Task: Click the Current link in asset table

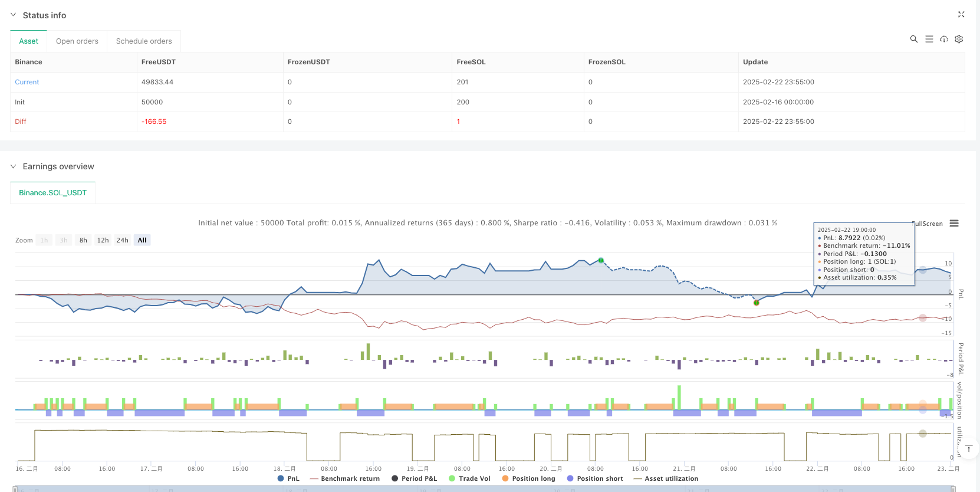Action: (x=27, y=82)
